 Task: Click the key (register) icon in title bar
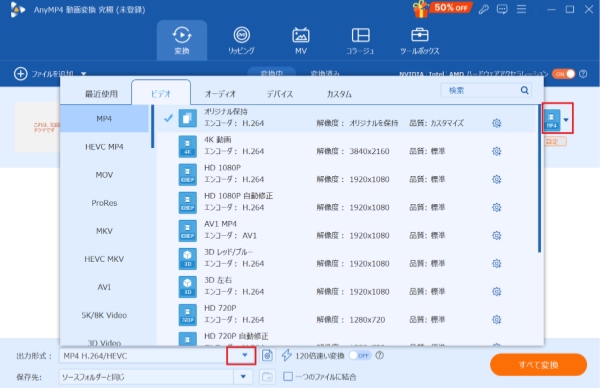point(483,9)
